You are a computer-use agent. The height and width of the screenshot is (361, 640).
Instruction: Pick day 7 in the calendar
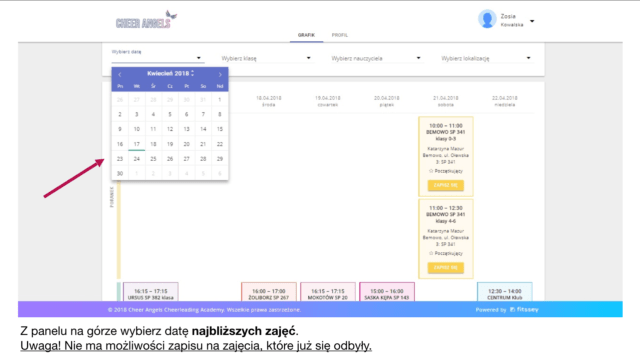(203, 114)
